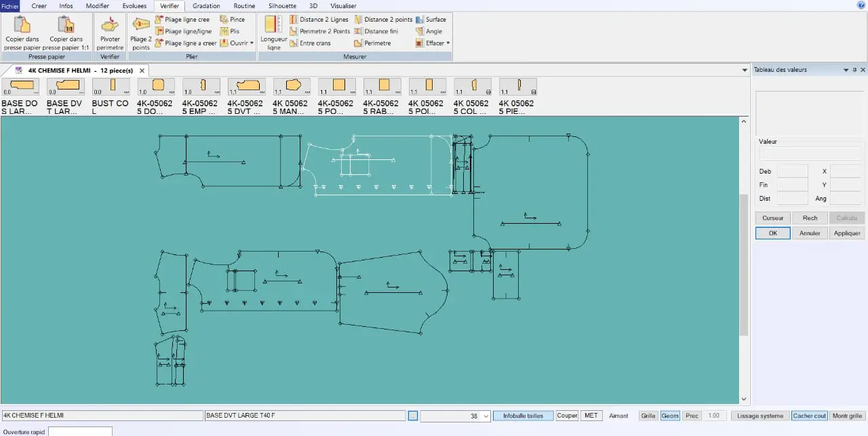Click the Entre crans tool
The height and width of the screenshot is (436, 868).
[x=311, y=43]
